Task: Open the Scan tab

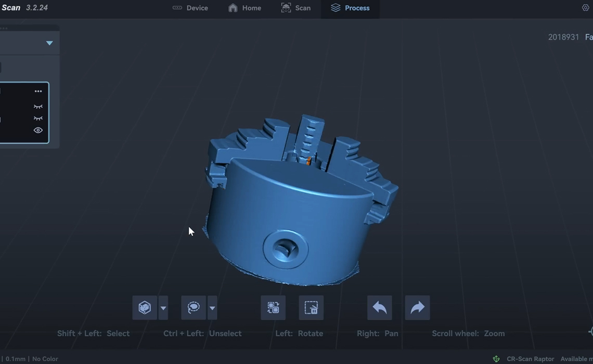Action: pos(295,8)
